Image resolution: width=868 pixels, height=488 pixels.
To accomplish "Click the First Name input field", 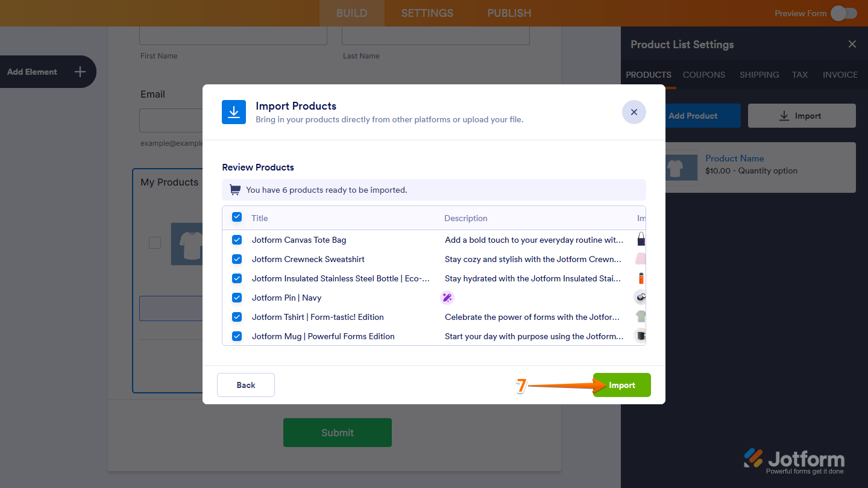I will pos(233,35).
